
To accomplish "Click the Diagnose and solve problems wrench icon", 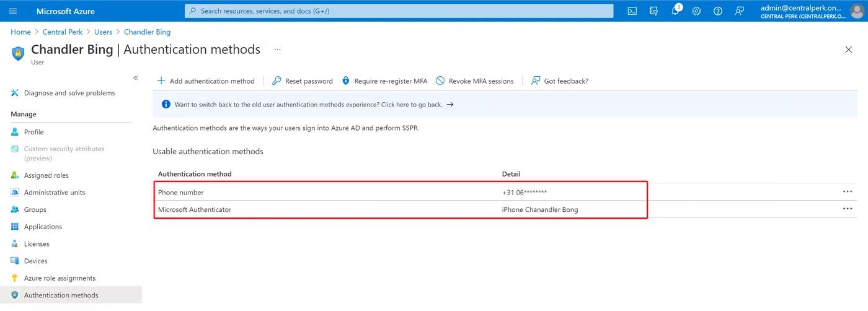I will pyautogui.click(x=15, y=93).
